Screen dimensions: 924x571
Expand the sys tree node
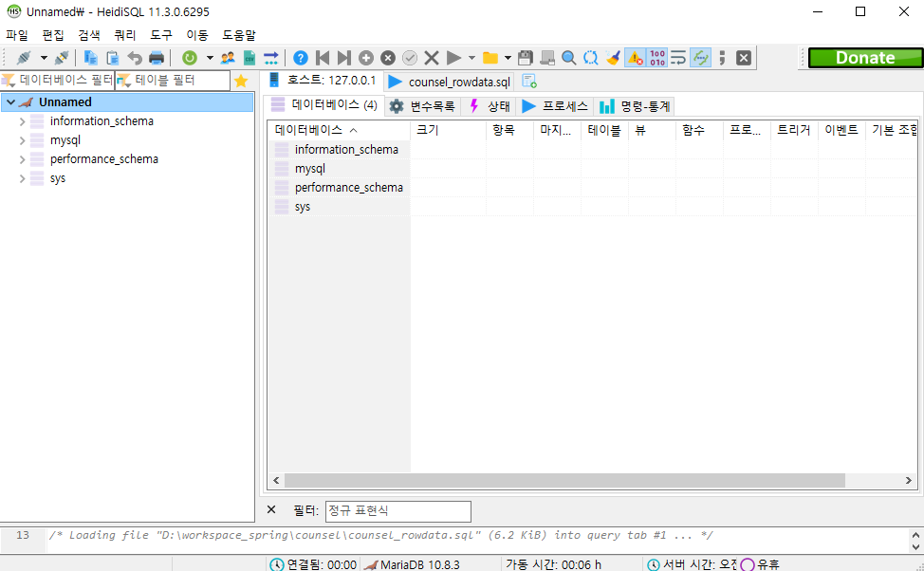pyautogui.click(x=22, y=178)
